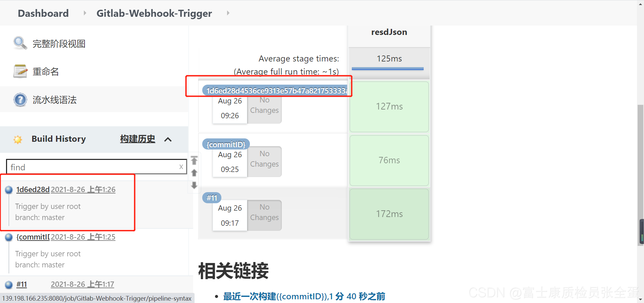Screen dimensions: 644x303
Task: Jump to top of build history arrow
Action: [x=194, y=160]
